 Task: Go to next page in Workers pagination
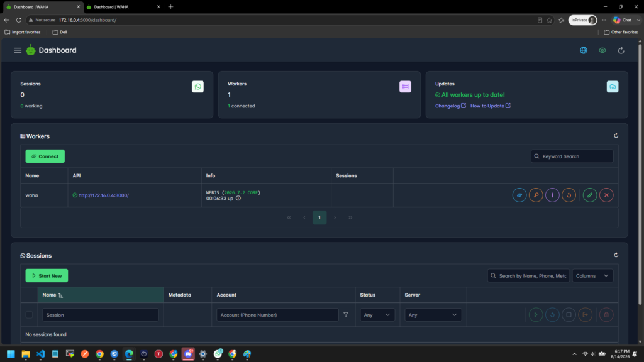pos(335,217)
